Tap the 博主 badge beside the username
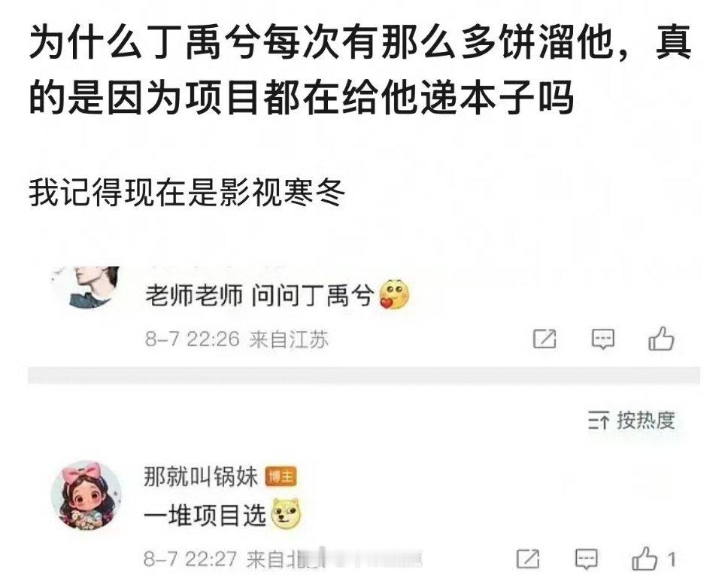This screenshot has height=575, width=728. tap(281, 477)
